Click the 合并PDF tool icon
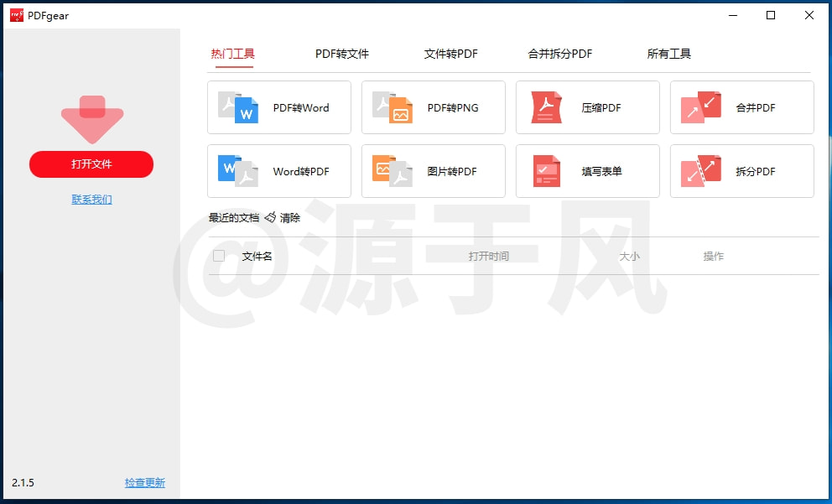Image resolution: width=832 pixels, height=504 pixels. pos(701,107)
